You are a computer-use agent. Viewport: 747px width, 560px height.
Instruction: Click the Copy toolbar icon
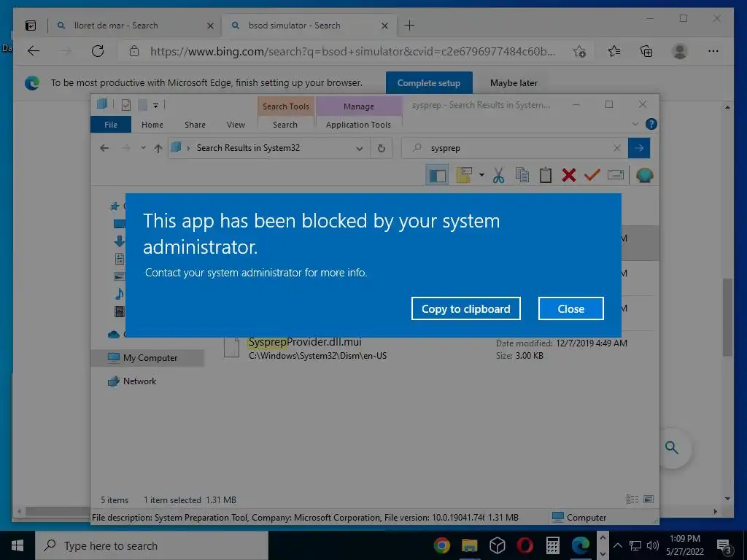click(x=522, y=175)
